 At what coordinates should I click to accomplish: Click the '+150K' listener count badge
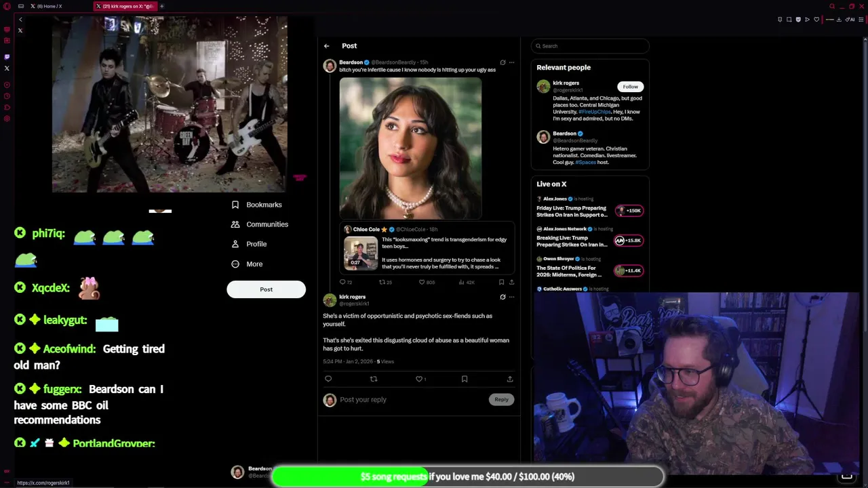pos(629,211)
